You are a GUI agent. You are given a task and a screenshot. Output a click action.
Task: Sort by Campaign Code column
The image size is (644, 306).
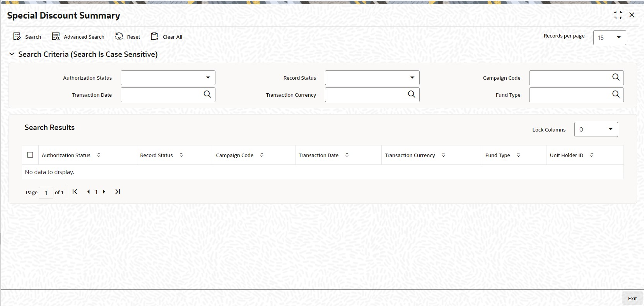click(x=262, y=155)
